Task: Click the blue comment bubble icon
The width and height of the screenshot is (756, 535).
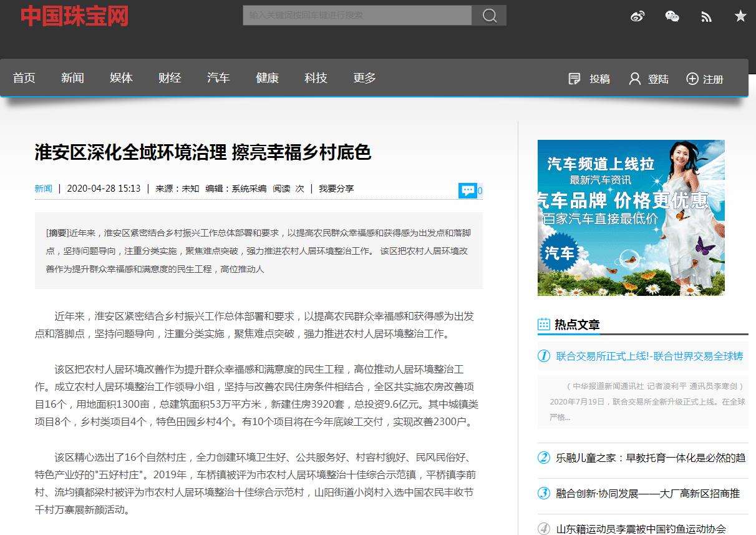Action: coord(467,190)
